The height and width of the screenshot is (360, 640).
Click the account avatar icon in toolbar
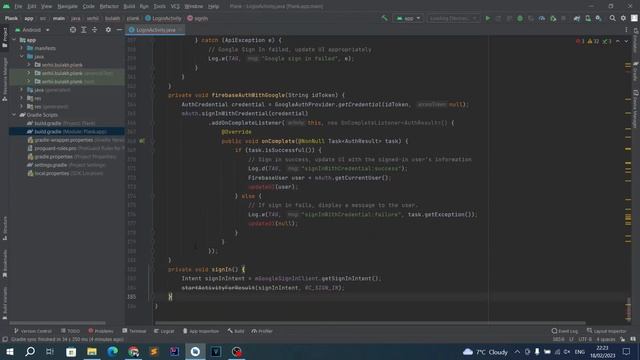634,18
